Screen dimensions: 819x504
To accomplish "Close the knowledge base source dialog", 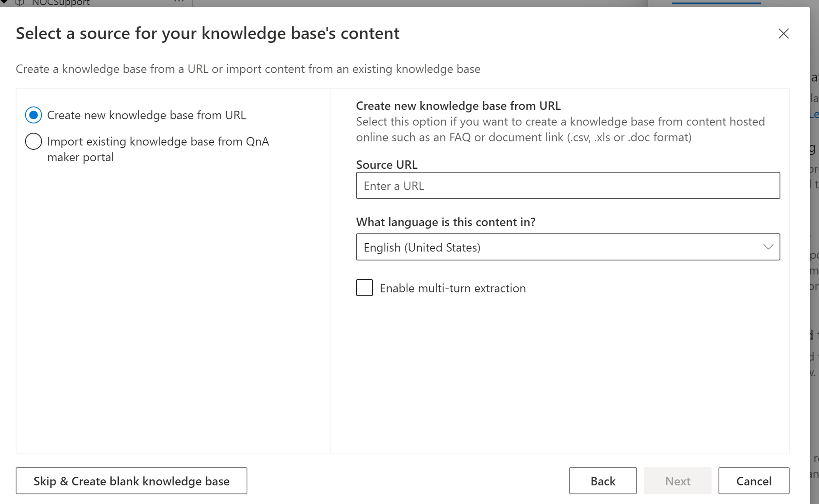I will pyautogui.click(x=783, y=33).
